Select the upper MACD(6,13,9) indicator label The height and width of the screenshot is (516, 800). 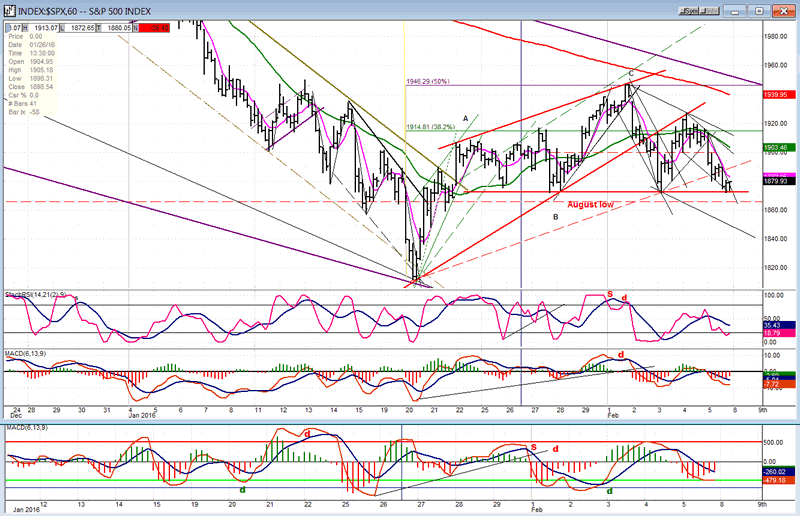coord(32,356)
